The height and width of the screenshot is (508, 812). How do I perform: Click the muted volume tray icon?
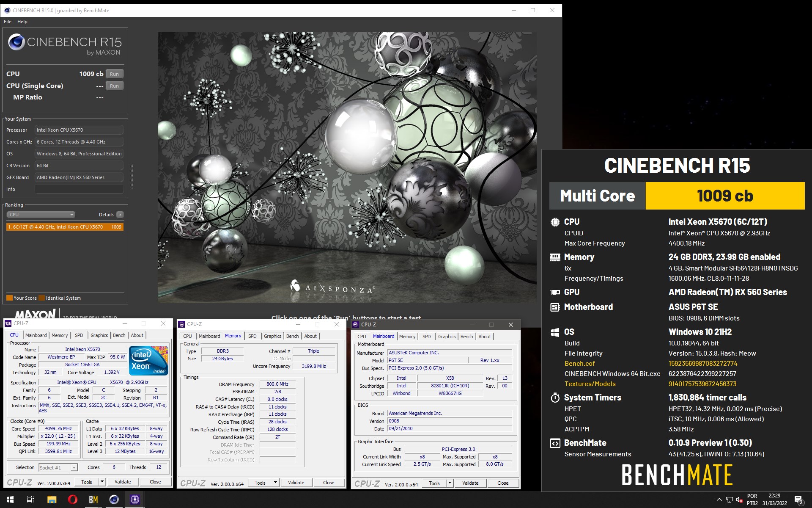[739, 500]
